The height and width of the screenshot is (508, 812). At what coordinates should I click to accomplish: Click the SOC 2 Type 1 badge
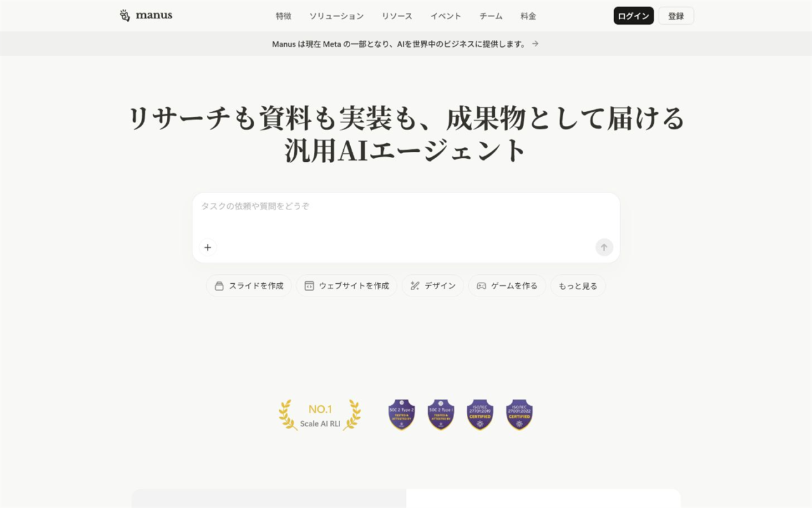441,415
